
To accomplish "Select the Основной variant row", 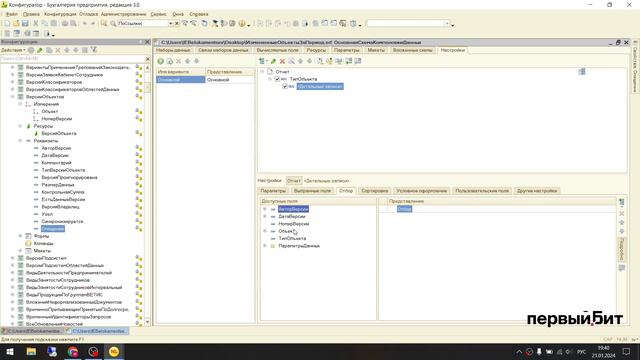I will (x=205, y=80).
